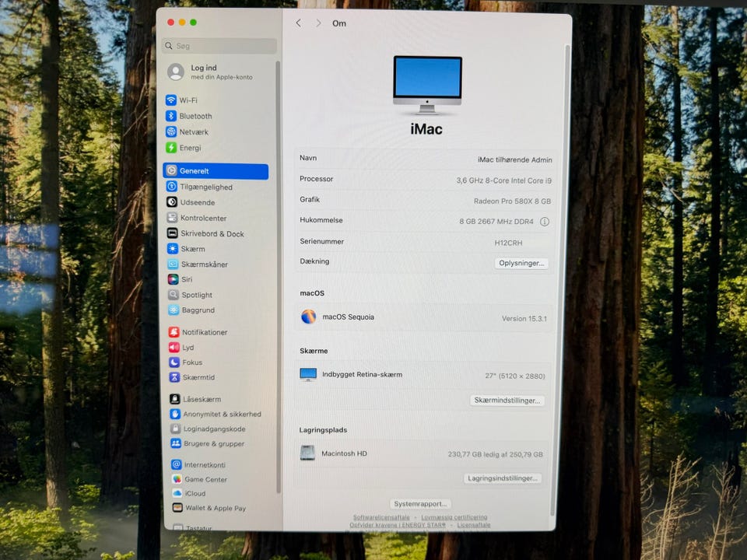
Task: Click the Søg search field
Action: 219,46
